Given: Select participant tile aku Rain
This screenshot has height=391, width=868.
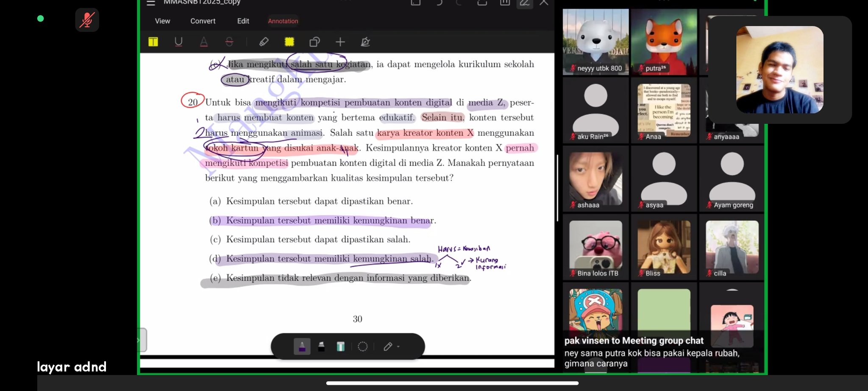Looking at the screenshot, I should click(x=595, y=110).
